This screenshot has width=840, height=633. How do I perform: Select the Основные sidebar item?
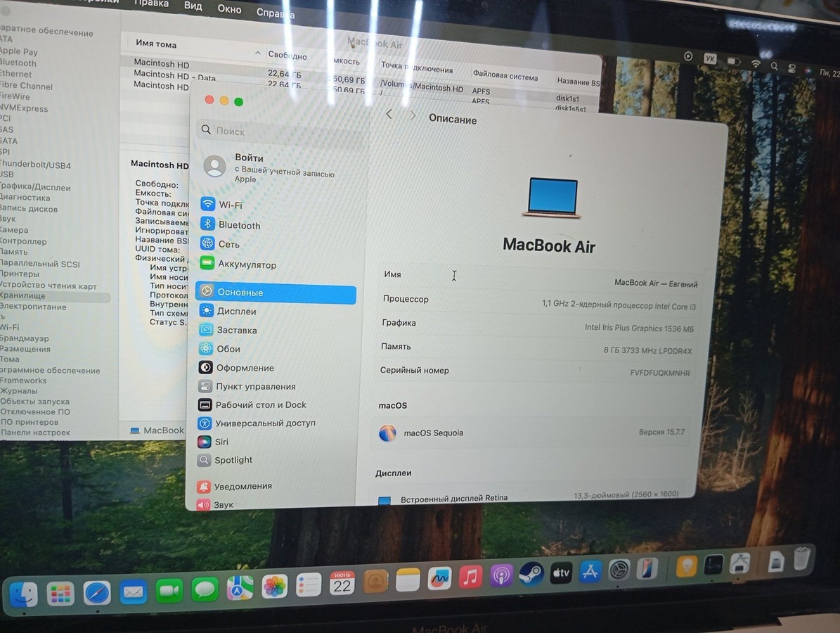pyautogui.click(x=276, y=293)
